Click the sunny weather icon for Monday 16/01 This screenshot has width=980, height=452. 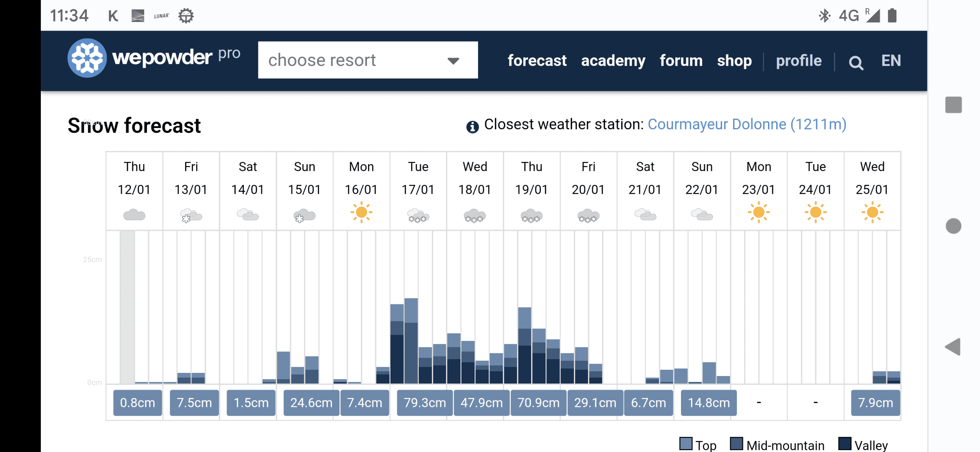[361, 213]
